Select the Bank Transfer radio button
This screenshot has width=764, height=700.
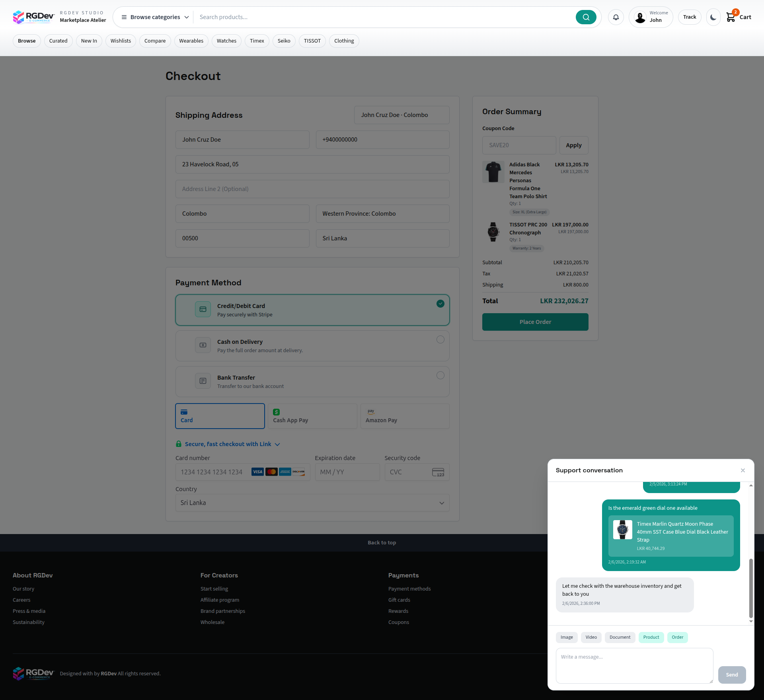[x=440, y=375]
